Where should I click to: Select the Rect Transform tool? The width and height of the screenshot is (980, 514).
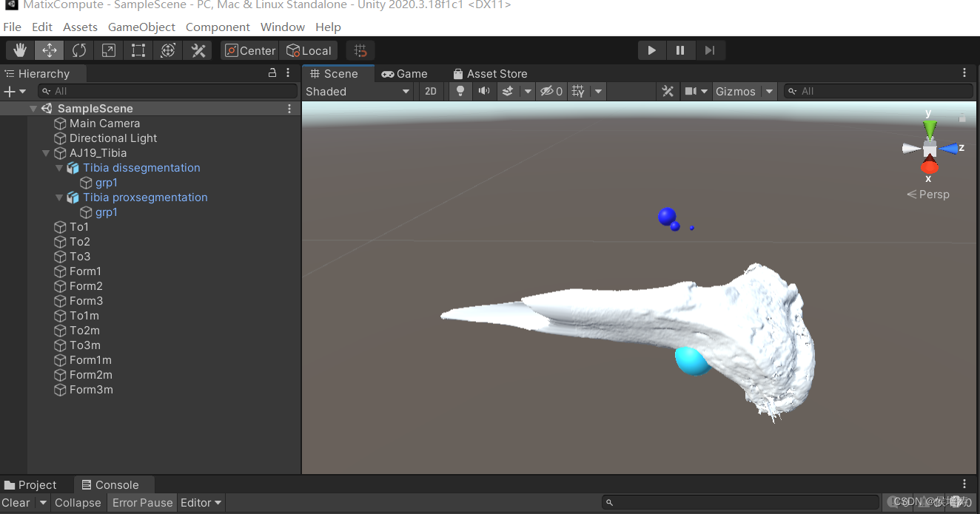[138, 50]
